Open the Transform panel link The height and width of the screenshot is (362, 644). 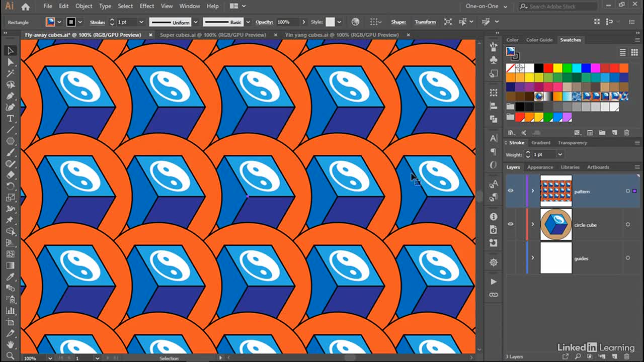click(x=425, y=22)
